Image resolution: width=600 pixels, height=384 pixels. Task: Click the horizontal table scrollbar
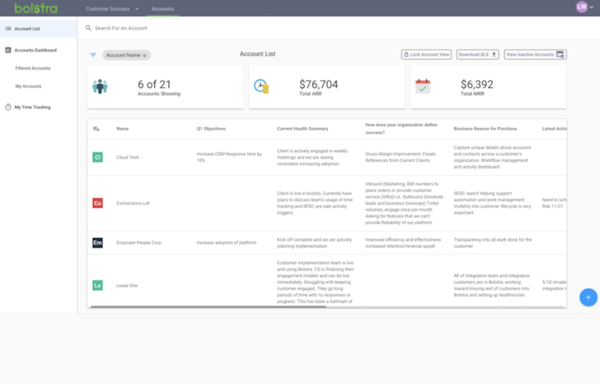click(x=208, y=307)
